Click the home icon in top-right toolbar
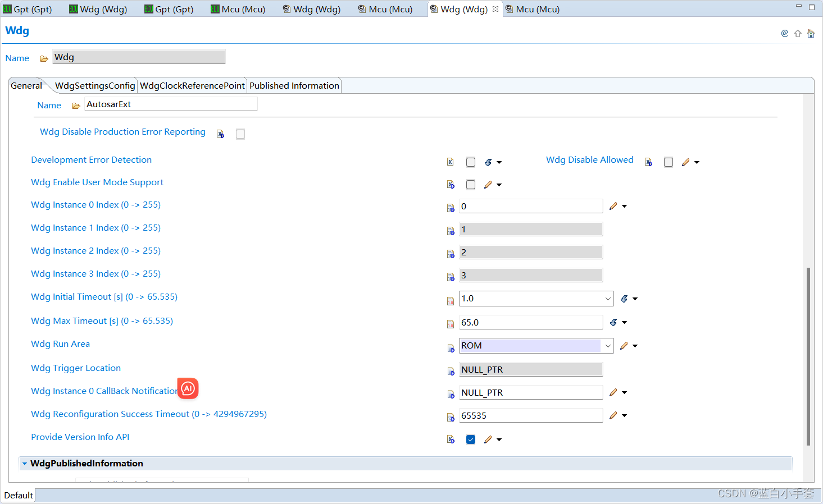 pos(811,34)
